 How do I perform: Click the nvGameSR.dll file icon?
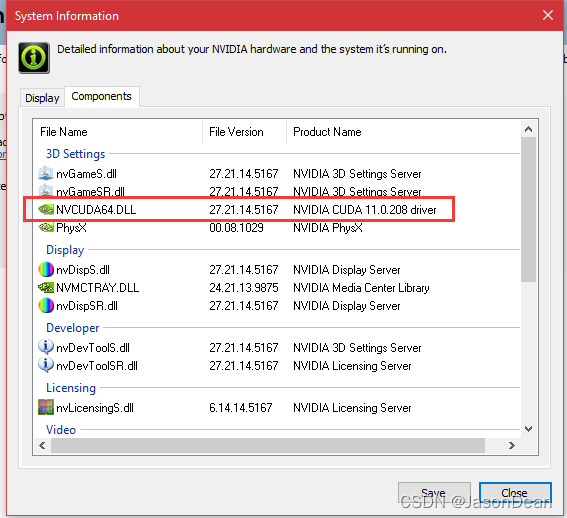tap(46, 190)
